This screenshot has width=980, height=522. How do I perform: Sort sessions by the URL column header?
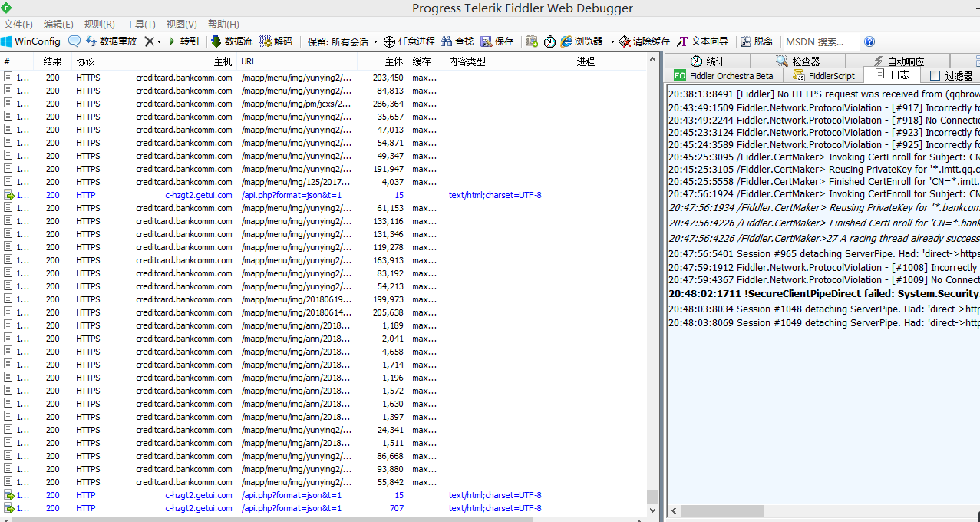tap(297, 61)
